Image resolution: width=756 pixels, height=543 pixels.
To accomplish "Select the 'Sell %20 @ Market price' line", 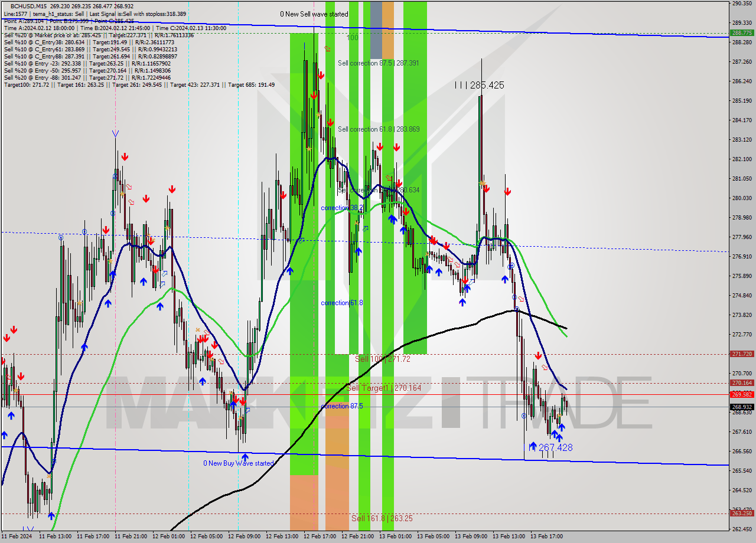I will [x=99, y=35].
